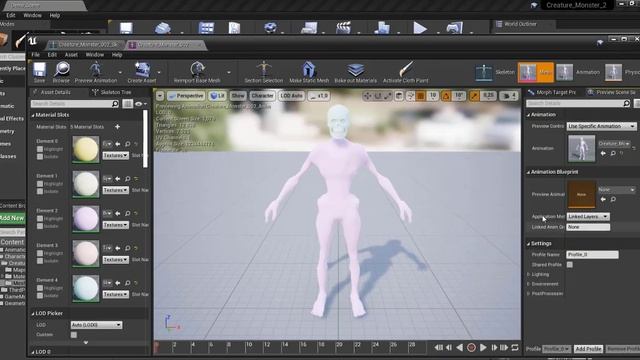The height and width of the screenshot is (360, 640).
Task: Toggle Highlight checkbox for Element 3
Action: [x=40, y=253]
